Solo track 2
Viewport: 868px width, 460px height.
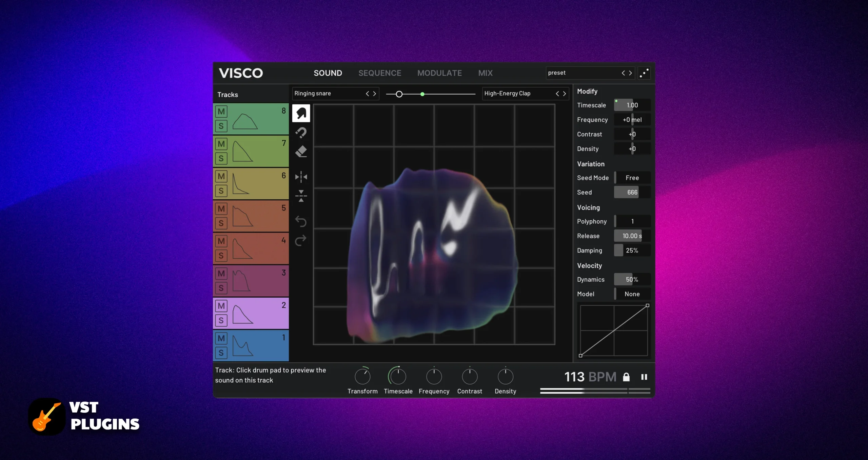[x=221, y=320]
